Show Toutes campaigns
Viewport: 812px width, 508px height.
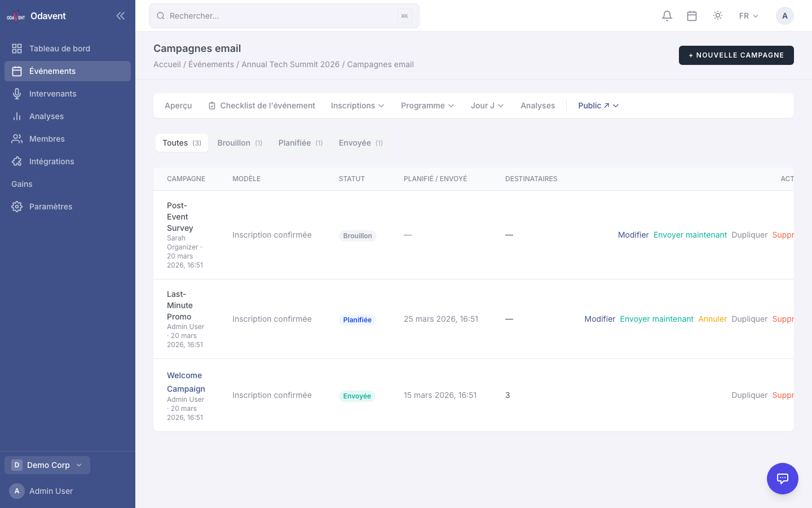click(182, 143)
